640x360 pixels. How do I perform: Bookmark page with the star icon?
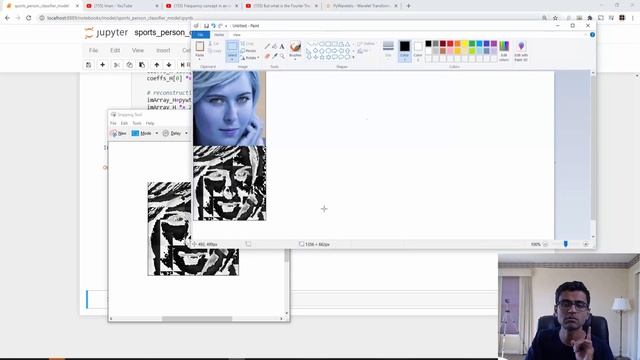click(x=555, y=18)
